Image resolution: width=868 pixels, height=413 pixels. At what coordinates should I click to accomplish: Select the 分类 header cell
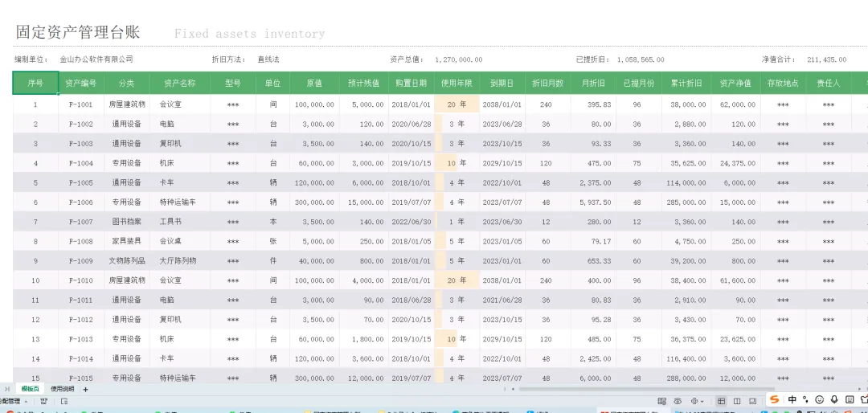(126, 83)
